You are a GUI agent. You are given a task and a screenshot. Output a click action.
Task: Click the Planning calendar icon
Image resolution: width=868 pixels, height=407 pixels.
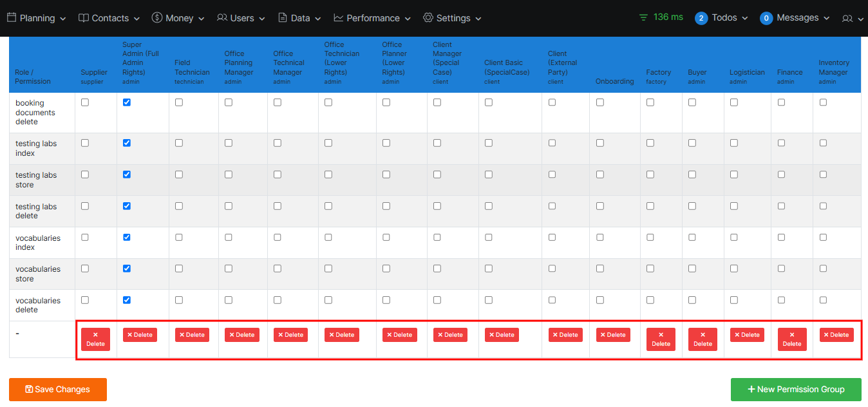tap(12, 18)
